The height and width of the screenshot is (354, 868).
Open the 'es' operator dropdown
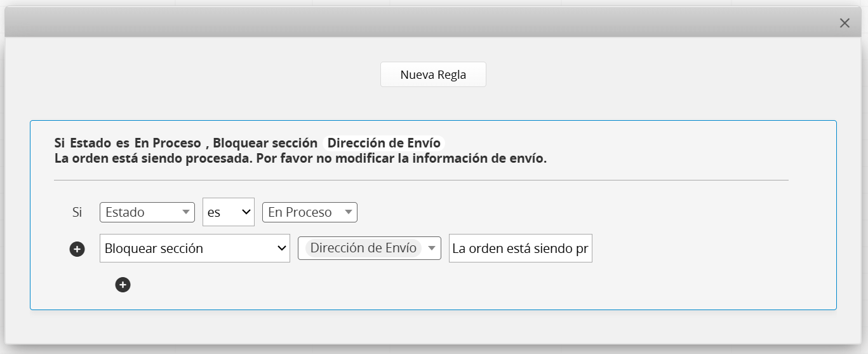(228, 212)
